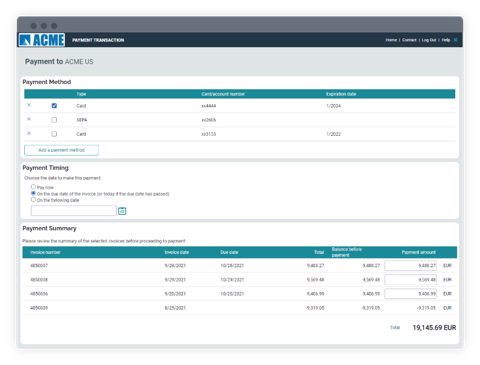Edit the 9,569.48 payment amount field

pyautogui.click(x=411, y=280)
